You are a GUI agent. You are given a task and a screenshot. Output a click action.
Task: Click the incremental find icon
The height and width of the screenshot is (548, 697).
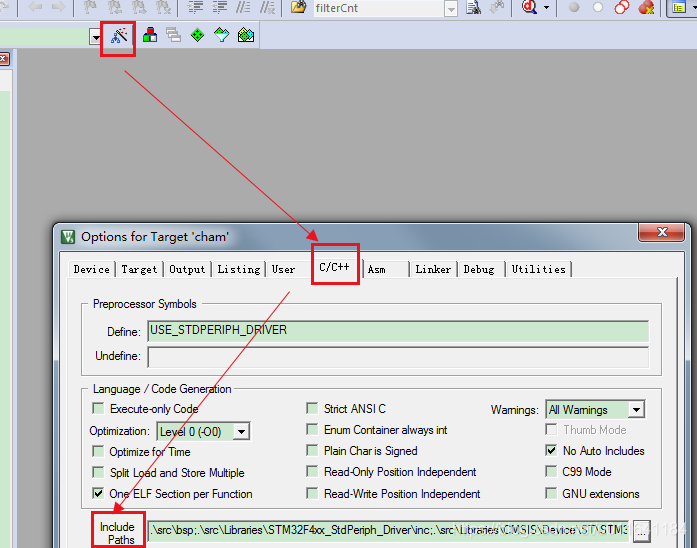point(497,7)
